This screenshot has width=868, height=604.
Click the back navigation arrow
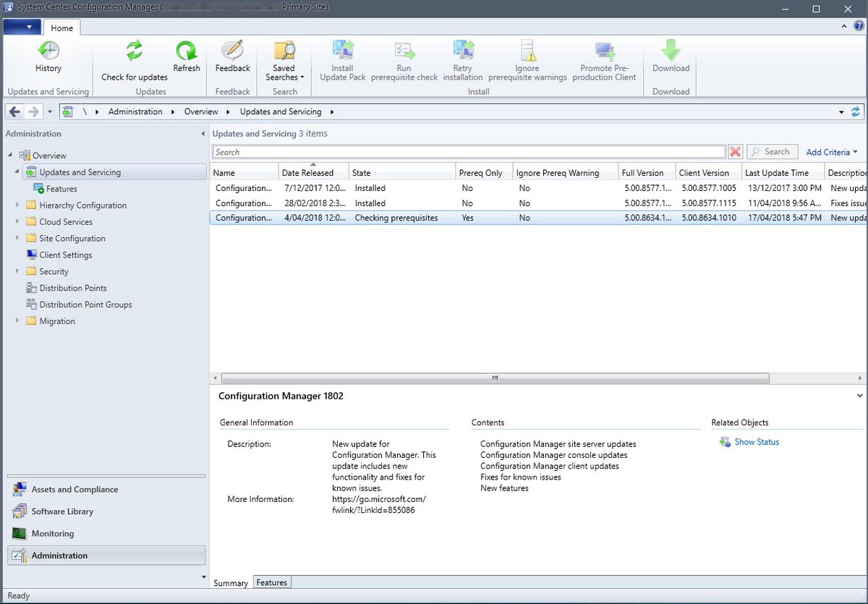pyautogui.click(x=14, y=111)
